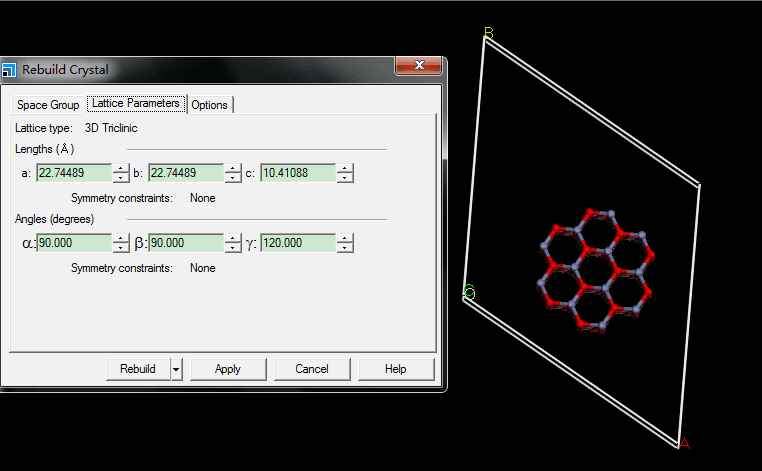Expand the Rebuild dropdown arrow
The height and width of the screenshot is (471, 762).
176,369
